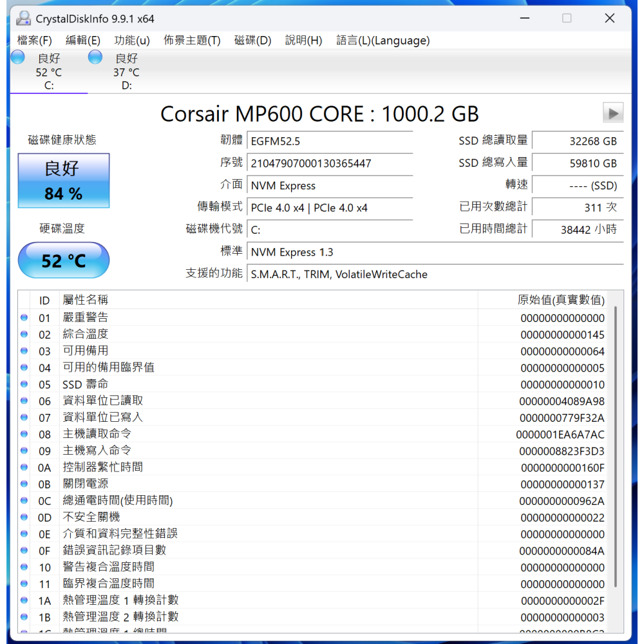Open the 磁碟(D) menu
Image resolution: width=644 pixels, height=644 pixels.
coord(252,40)
